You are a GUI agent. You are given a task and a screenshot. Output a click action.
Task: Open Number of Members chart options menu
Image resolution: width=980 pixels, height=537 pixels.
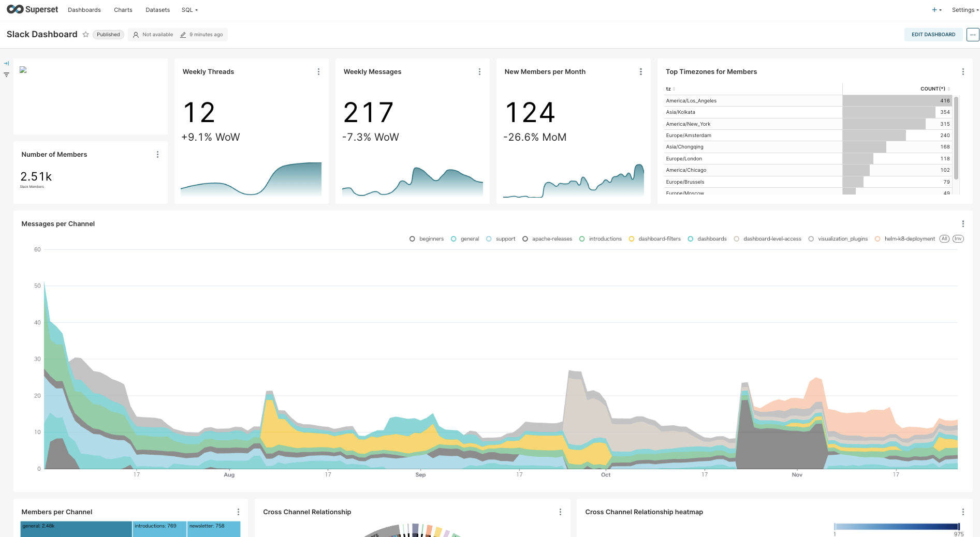point(157,155)
